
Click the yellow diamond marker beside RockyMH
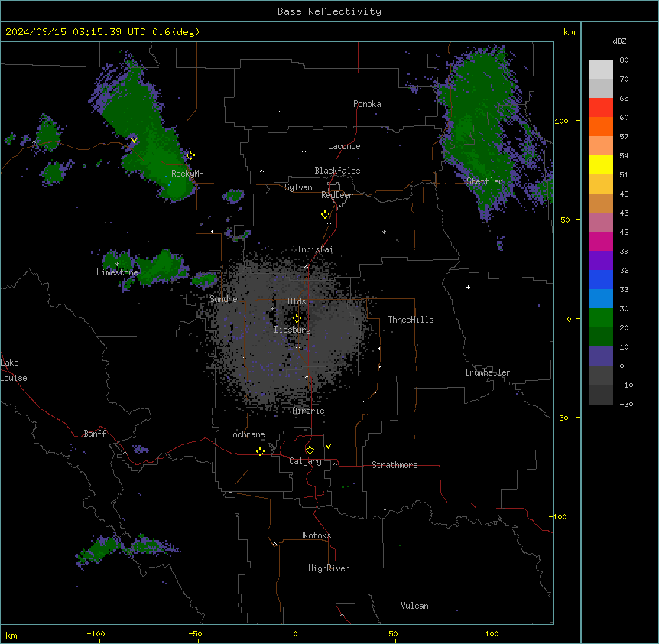point(190,155)
